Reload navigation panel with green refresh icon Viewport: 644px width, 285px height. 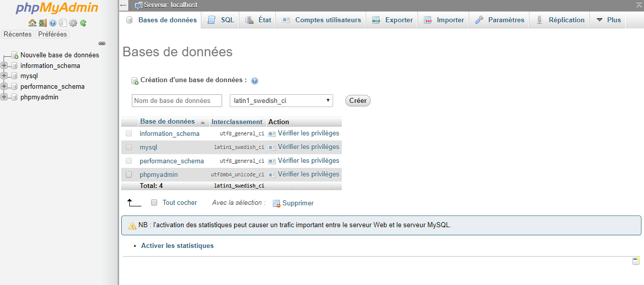pyautogui.click(x=83, y=23)
